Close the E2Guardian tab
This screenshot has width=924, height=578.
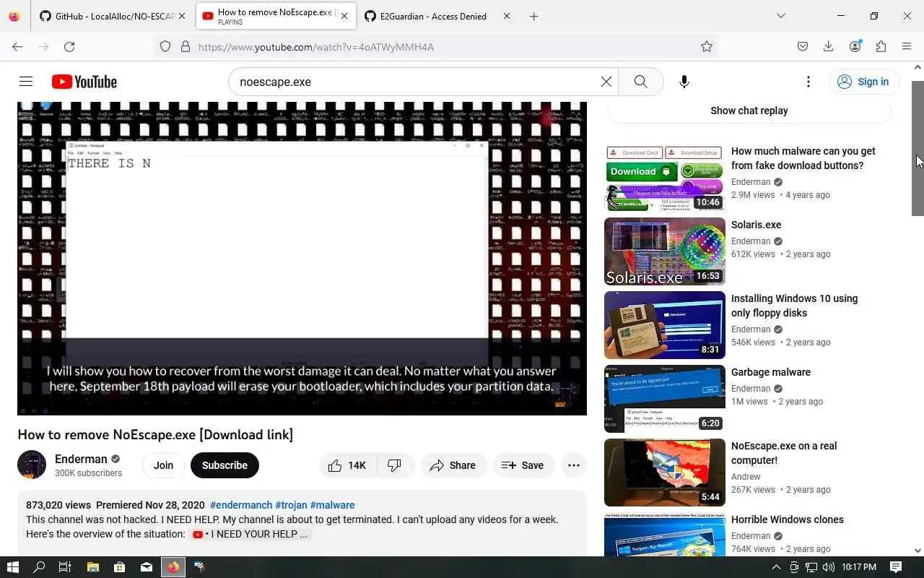pos(507,17)
